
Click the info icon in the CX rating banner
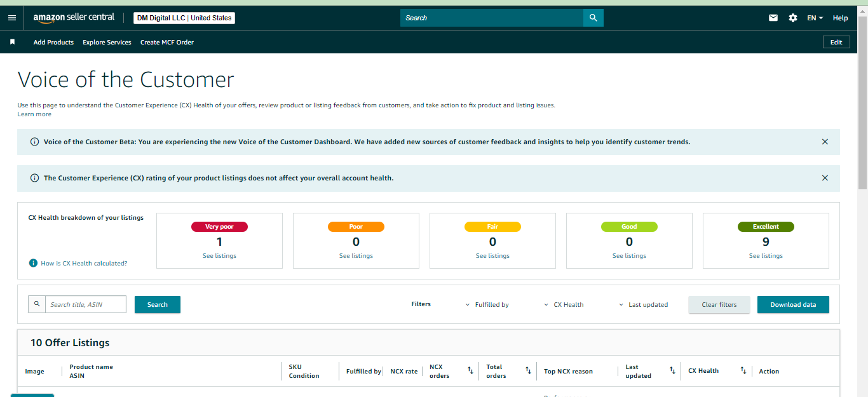[34, 178]
